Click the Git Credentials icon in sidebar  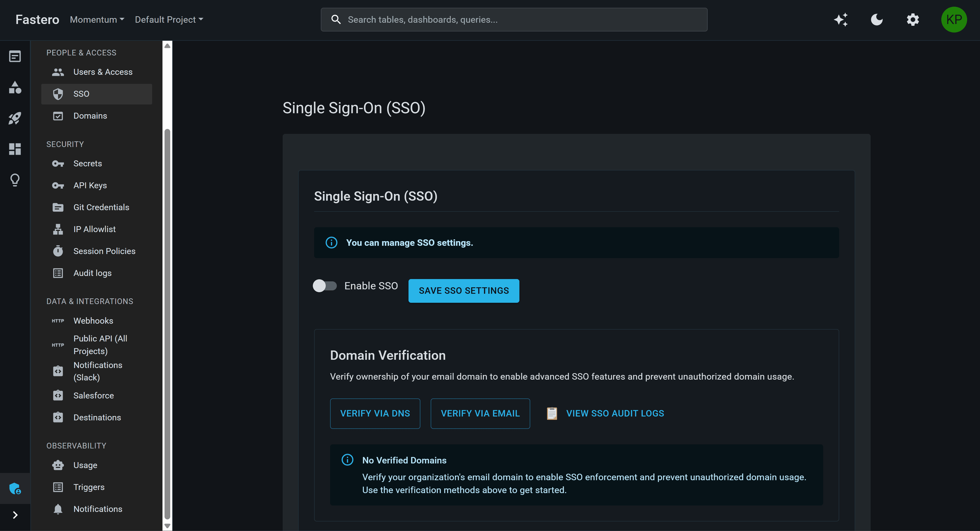[58, 207]
